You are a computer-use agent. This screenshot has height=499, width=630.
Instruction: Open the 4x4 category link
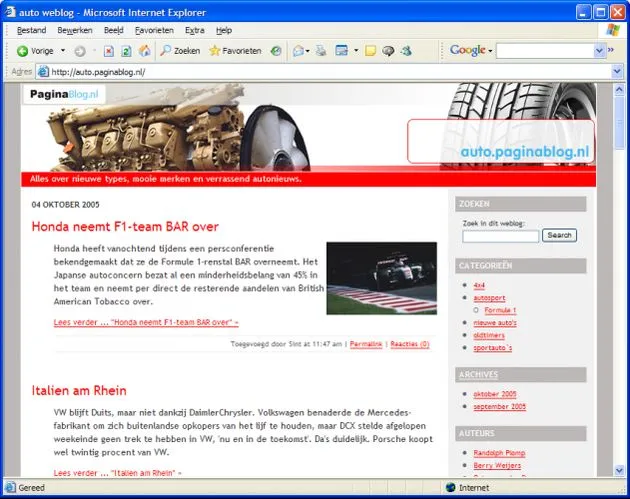479,285
